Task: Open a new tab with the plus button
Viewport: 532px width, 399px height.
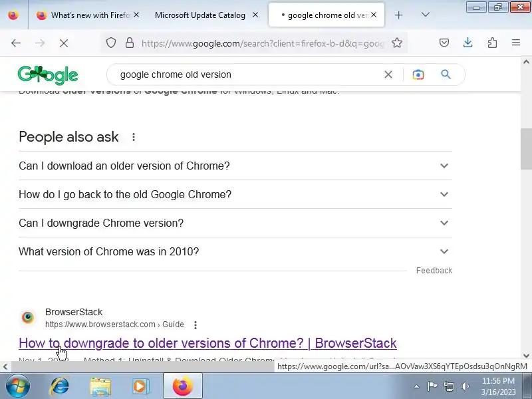Action: click(x=398, y=15)
